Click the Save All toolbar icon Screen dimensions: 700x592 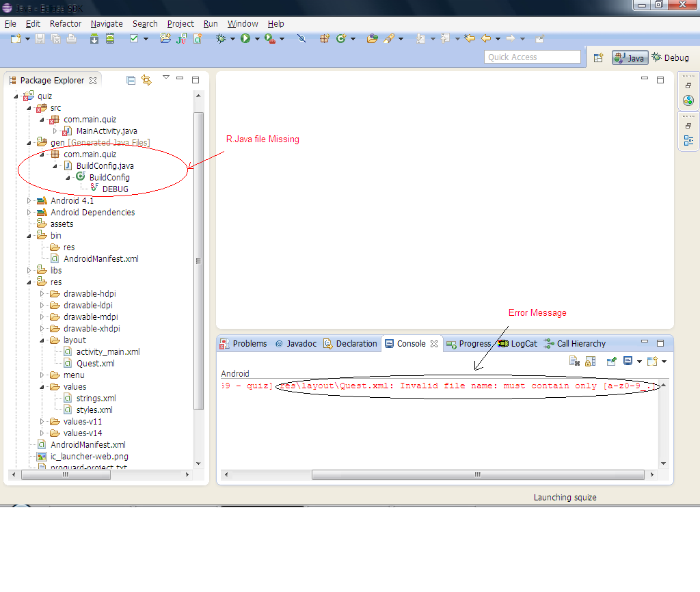coord(55,39)
